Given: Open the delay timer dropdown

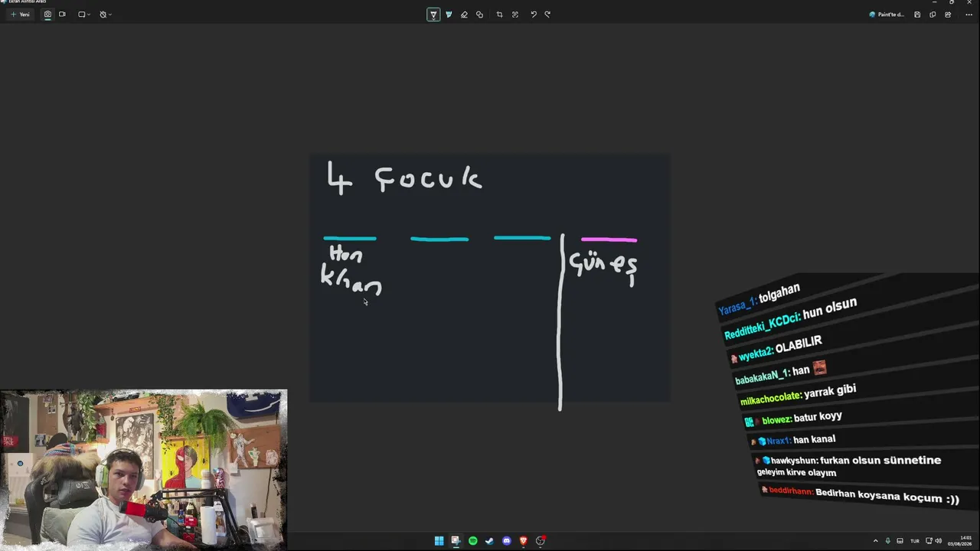Looking at the screenshot, I should coord(106,15).
